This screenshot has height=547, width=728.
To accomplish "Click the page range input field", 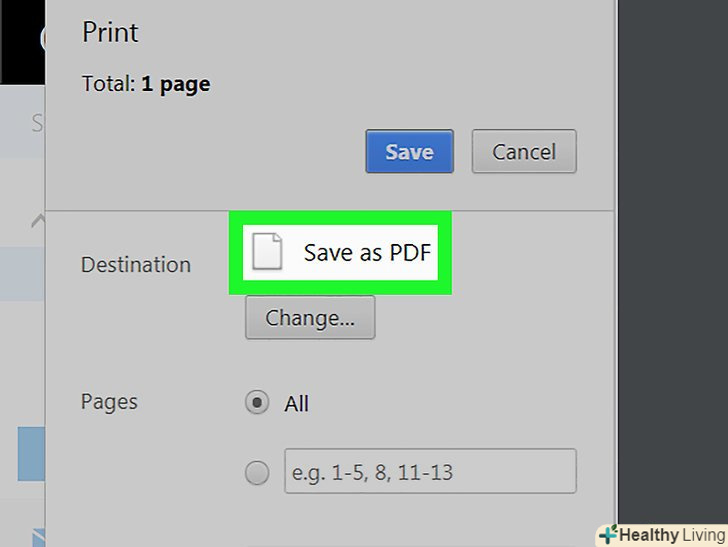I will (430, 471).
